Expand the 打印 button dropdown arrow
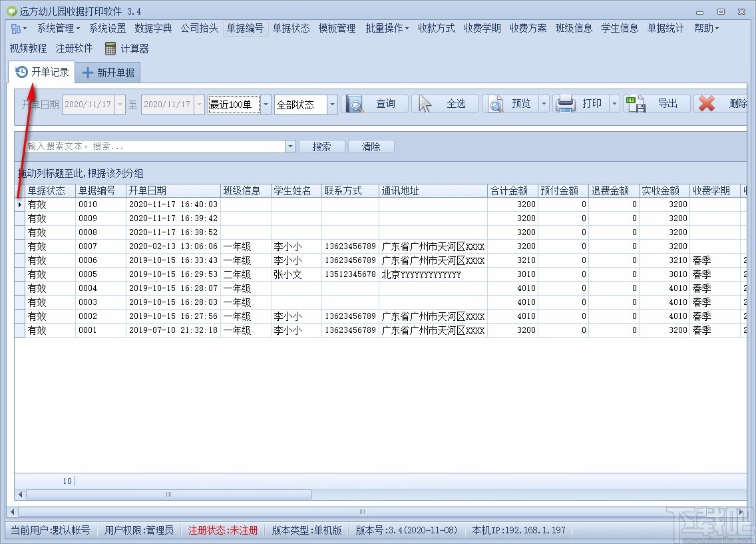 (x=614, y=104)
